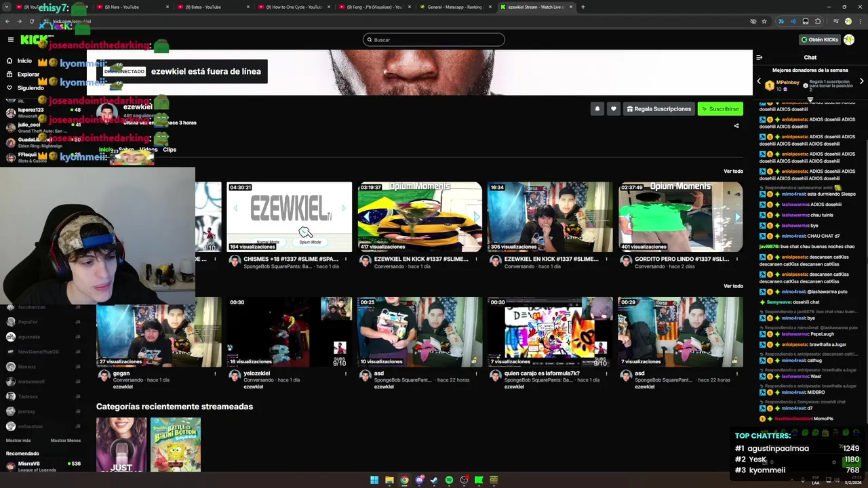
Task: Collapse the top donors banner handle
Action: tap(810, 99)
